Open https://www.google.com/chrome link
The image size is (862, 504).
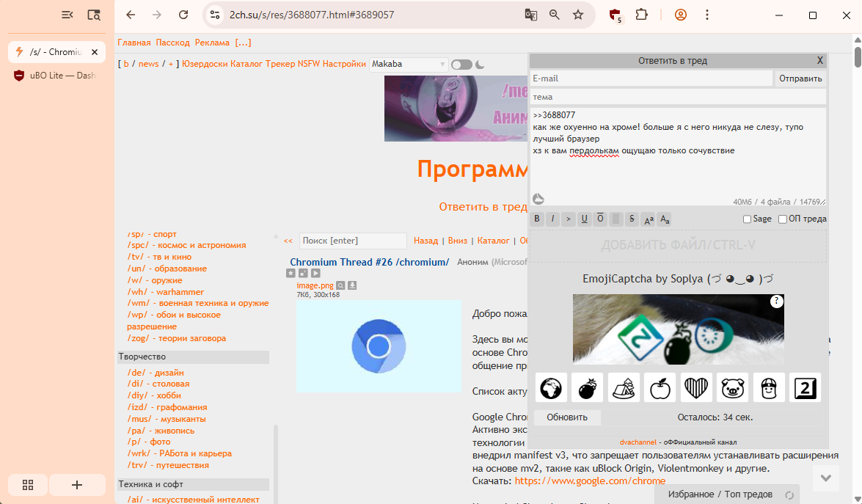(x=590, y=481)
